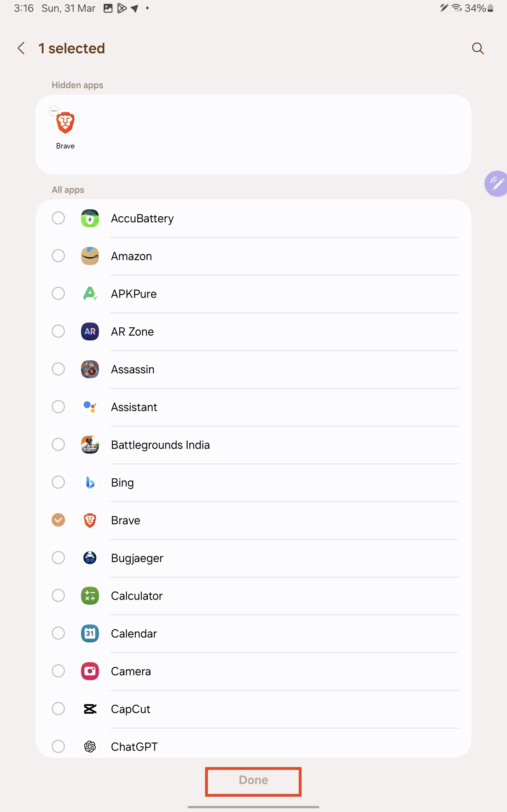Go back with the arrow next to 1 selected
507x812 pixels.
[x=21, y=48]
